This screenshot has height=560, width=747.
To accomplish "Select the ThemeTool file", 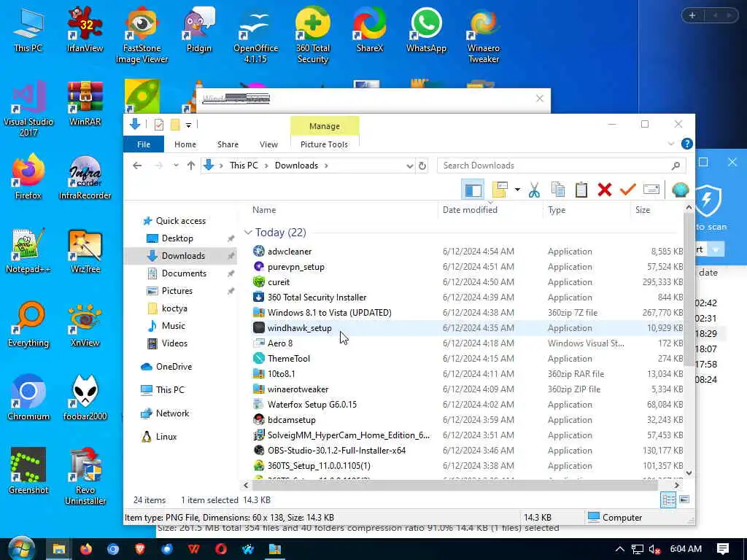I will [x=288, y=359].
